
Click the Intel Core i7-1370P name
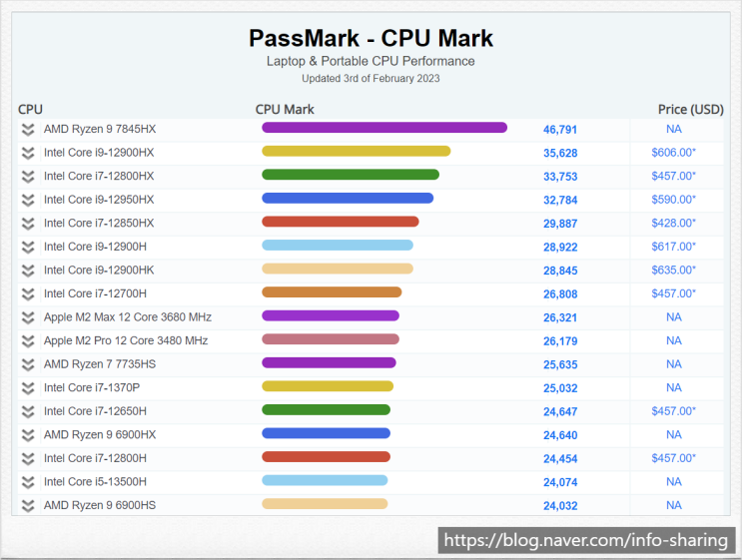coord(92,387)
